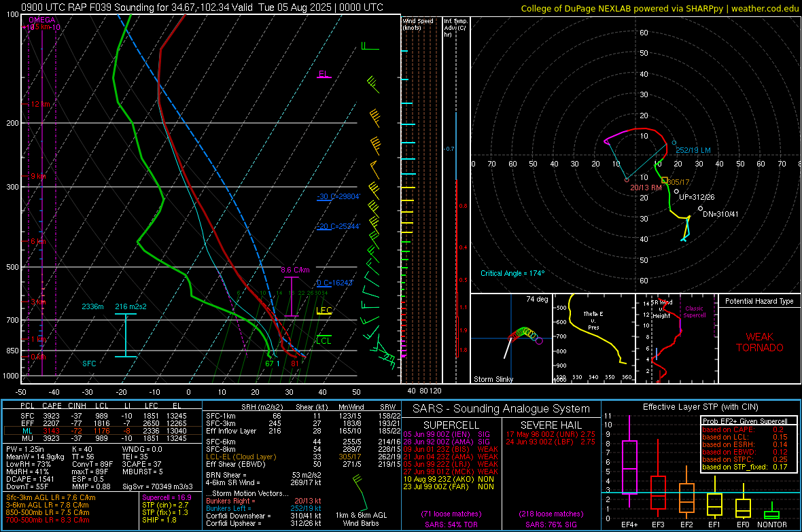Open the Storm Slinky inset panel
The width and height of the screenshot is (802, 532).
tap(510, 338)
